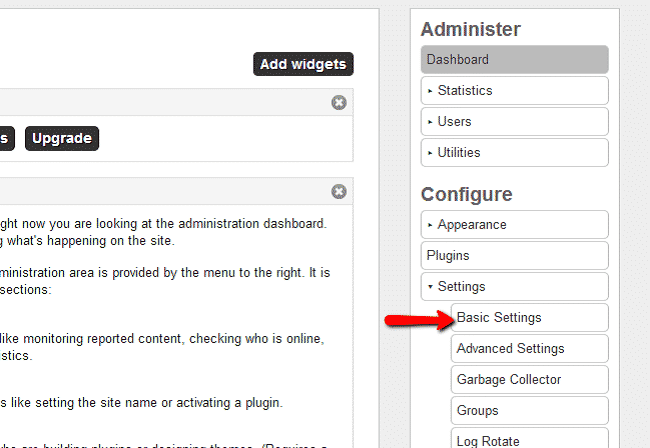Go to Garbage Collector settings

click(x=529, y=380)
